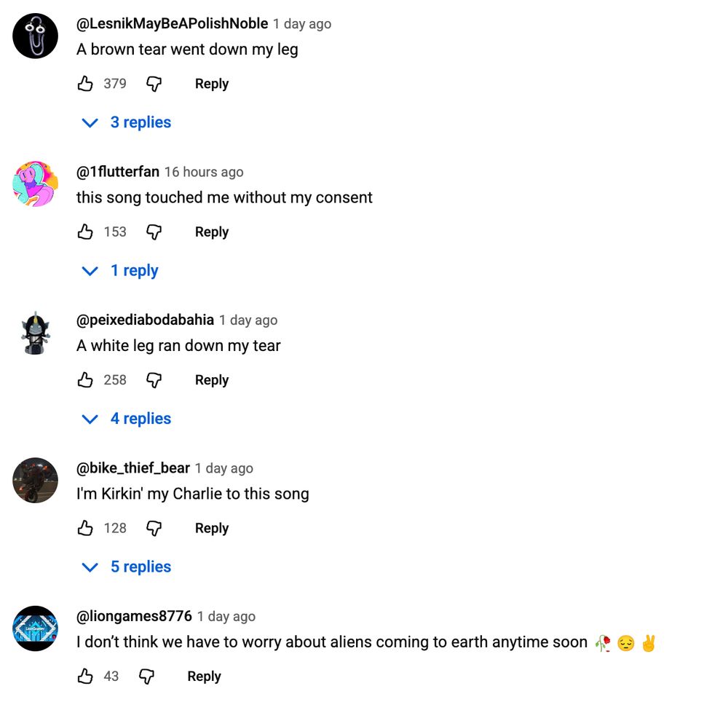Viewport: 728px width, 702px height.
Task: Open the paperclip avatar of @LesnikMayBeAPolishNoble
Action: pyautogui.click(x=35, y=36)
